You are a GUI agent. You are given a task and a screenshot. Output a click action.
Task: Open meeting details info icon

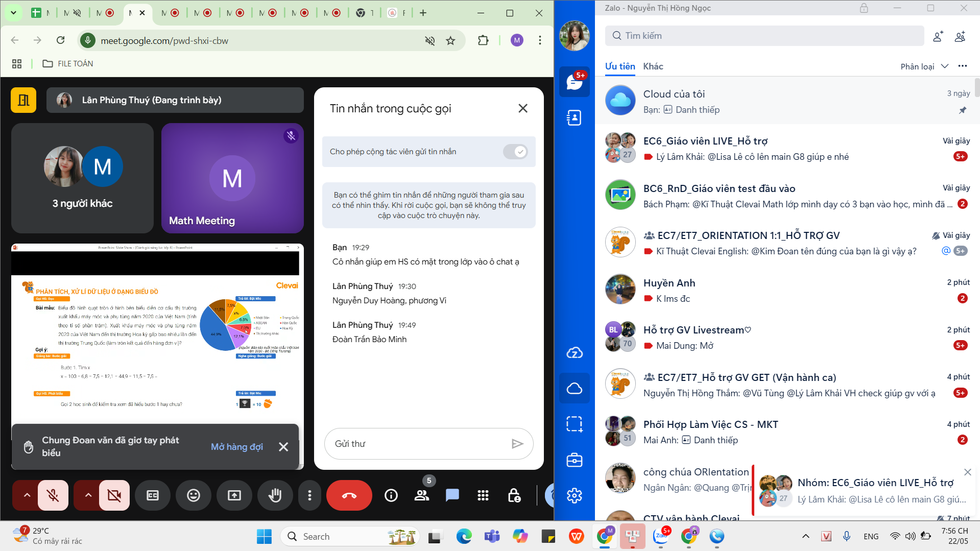pos(391,495)
